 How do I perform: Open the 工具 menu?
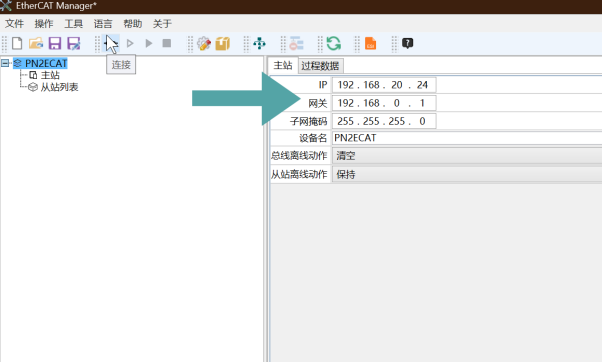click(73, 24)
